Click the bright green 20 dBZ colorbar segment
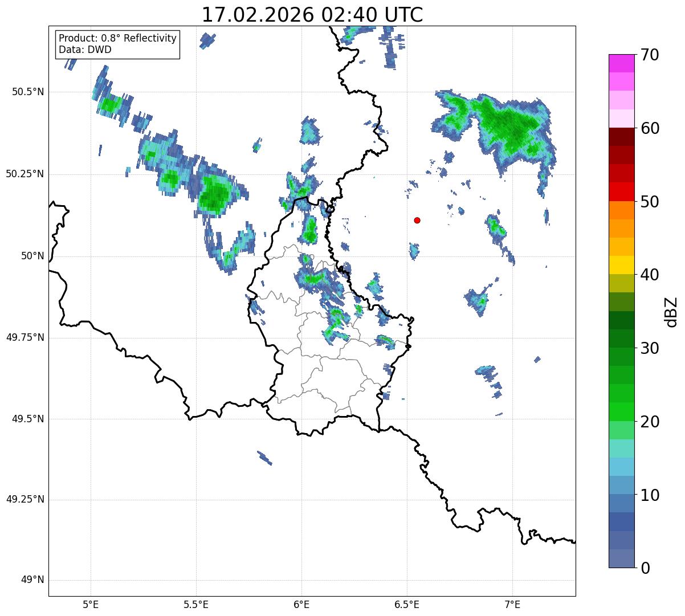The height and width of the screenshot is (616, 685). [x=622, y=412]
